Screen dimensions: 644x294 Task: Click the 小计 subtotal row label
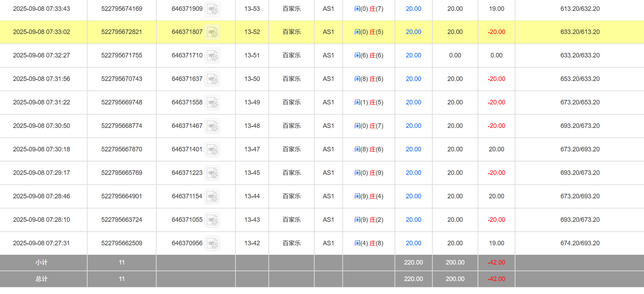coord(41,262)
